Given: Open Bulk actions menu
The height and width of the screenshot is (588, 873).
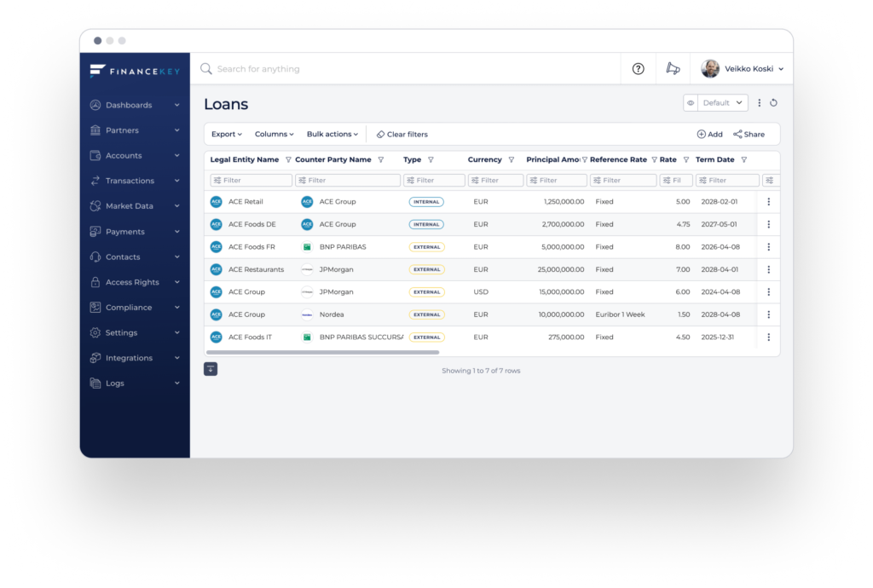Looking at the screenshot, I should (x=332, y=134).
